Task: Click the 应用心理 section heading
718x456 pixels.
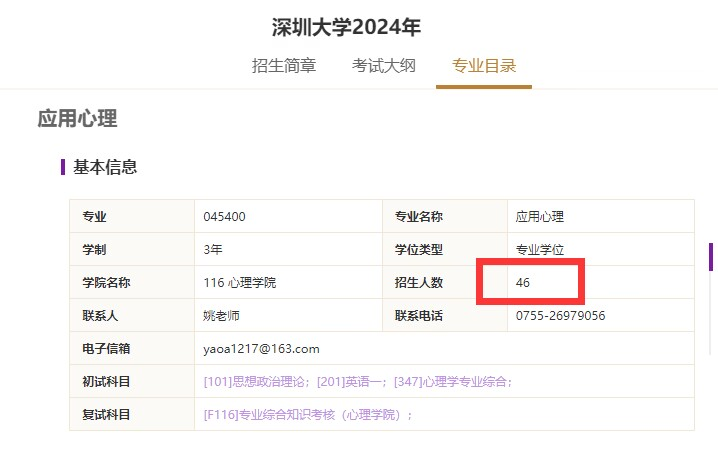Action: point(77,118)
